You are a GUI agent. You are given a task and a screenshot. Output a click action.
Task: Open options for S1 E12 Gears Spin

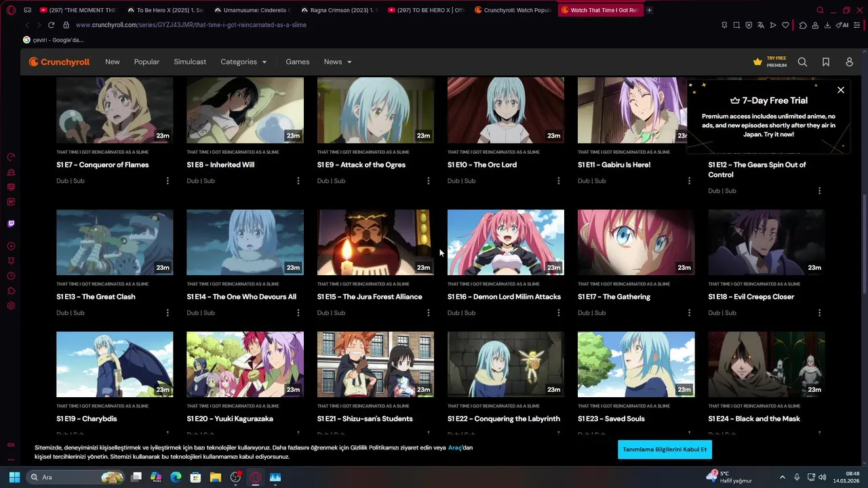pos(819,191)
